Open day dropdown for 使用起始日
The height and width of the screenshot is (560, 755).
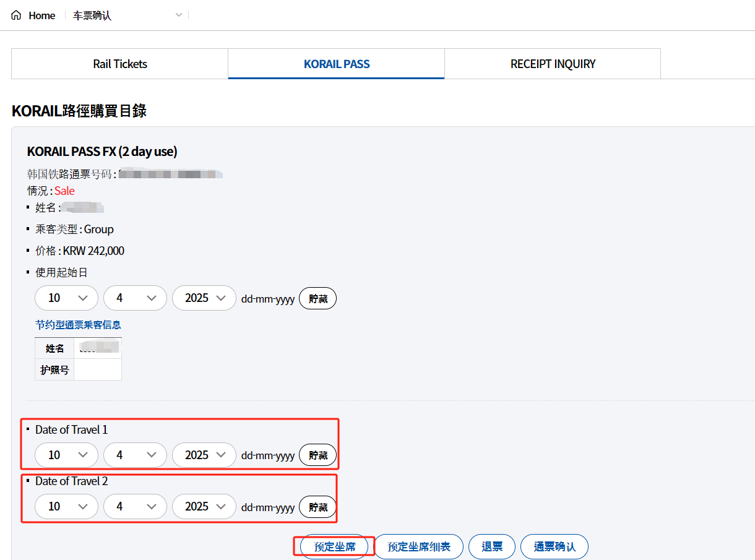point(66,298)
